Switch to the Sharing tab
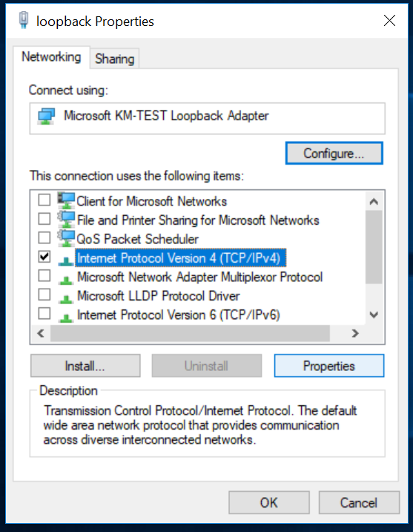 pyautogui.click(x=115, y=59)
